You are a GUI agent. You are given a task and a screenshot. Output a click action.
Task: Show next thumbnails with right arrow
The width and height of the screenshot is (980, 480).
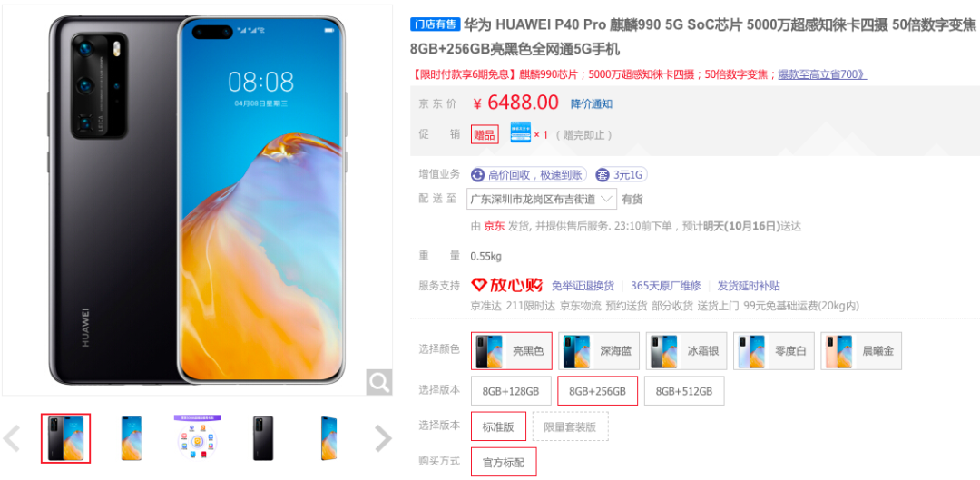[383, 438]
